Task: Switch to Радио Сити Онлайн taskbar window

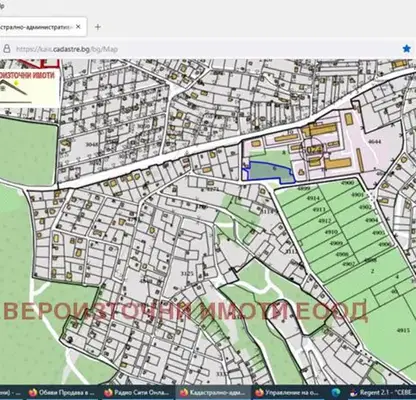Action: 137,393
